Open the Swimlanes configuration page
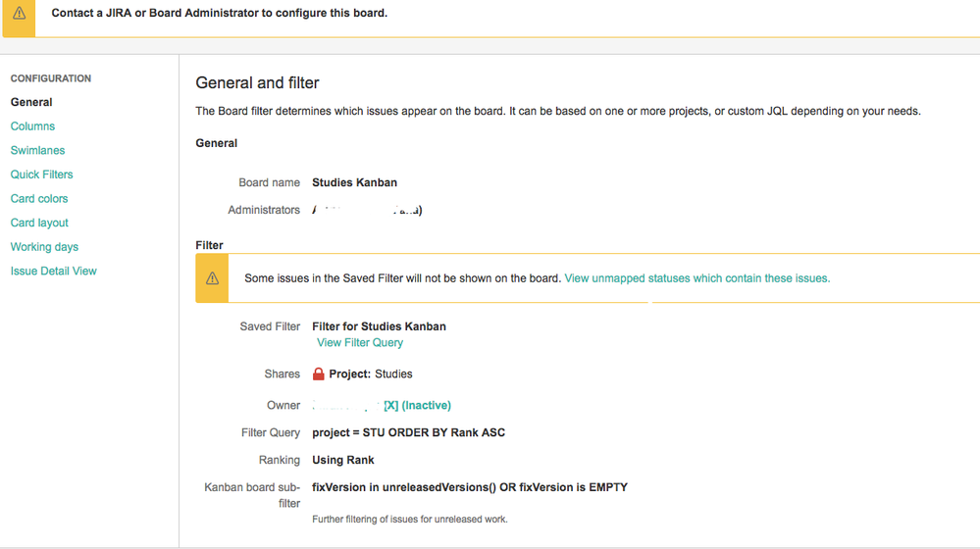 (37, 151)
